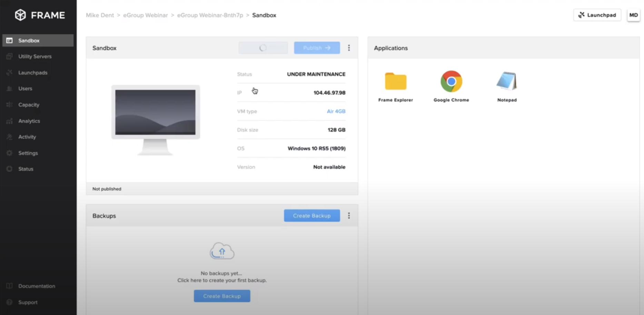Open the Users section
This screenshot has height=315, width=644.
[25, 88]
